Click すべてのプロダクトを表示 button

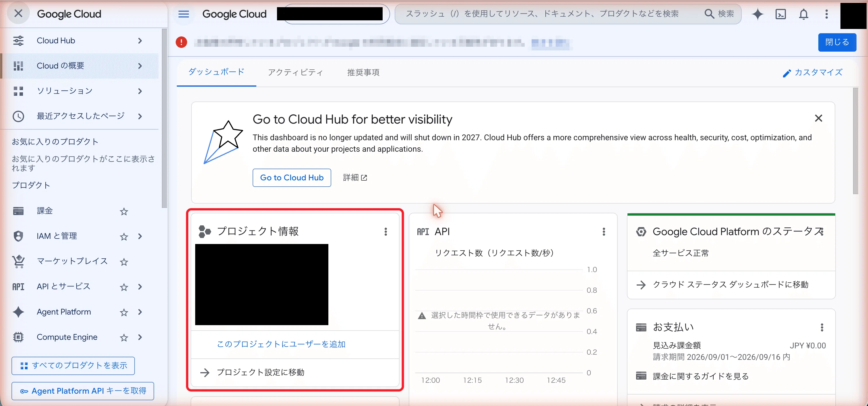[x=73, y=366]
